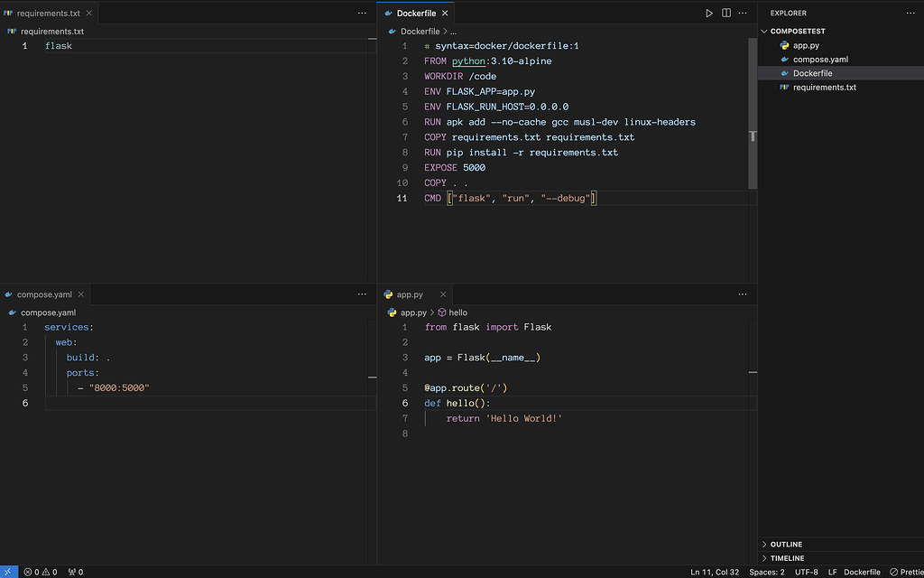Screen dimensions: 924x578
Task: Open more actions menu for Dockerfile editor
Action: 742,14
